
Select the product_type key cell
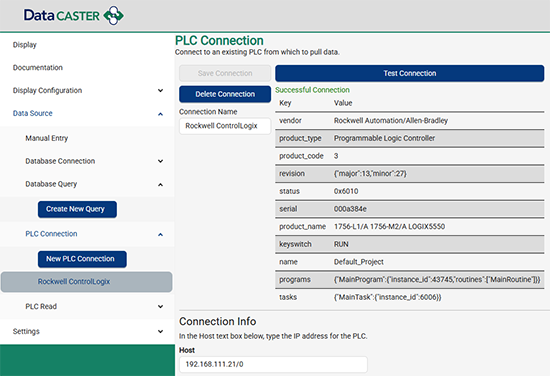coord(300,139)
